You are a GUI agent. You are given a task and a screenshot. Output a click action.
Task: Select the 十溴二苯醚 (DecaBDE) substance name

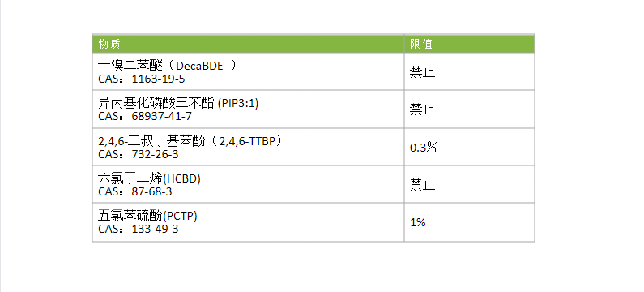click(168, 66)
